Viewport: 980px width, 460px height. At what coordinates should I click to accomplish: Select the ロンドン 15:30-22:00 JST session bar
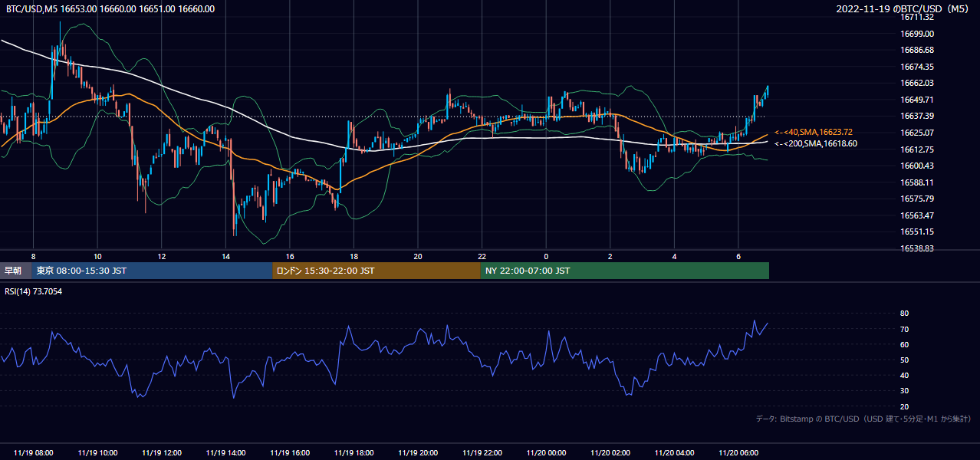pos(377,271)
